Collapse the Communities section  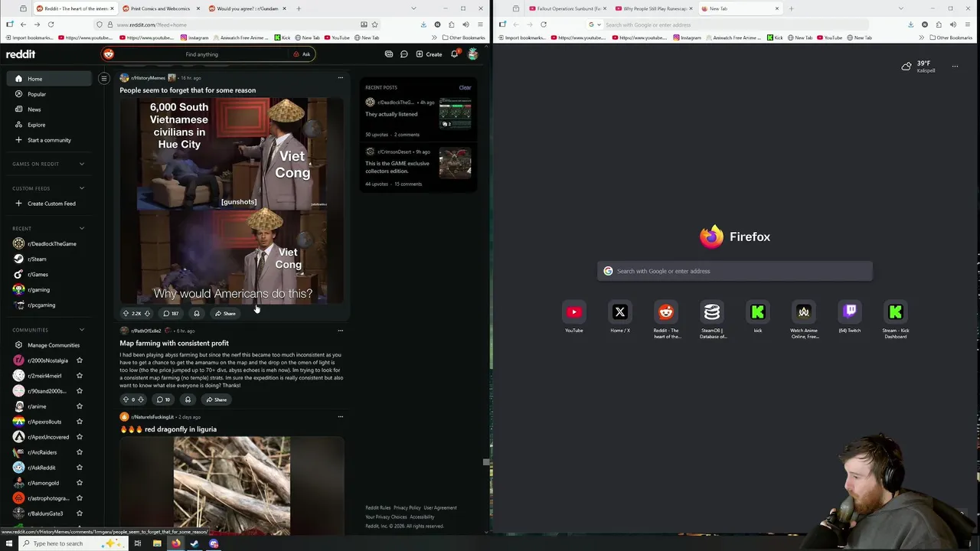(82, 330)
